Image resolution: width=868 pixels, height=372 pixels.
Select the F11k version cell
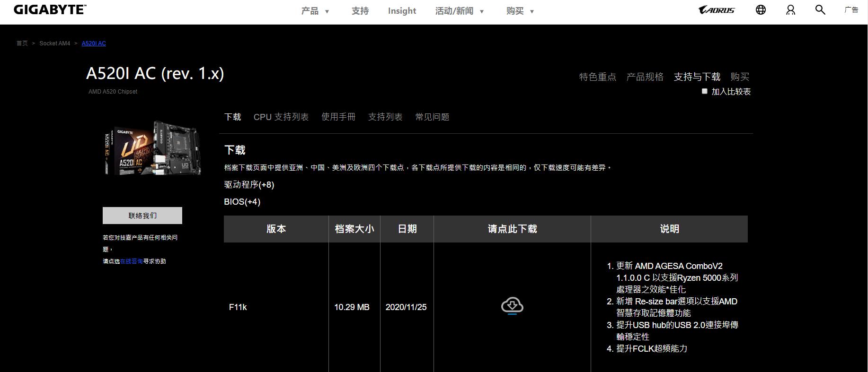tap(238, 307)
